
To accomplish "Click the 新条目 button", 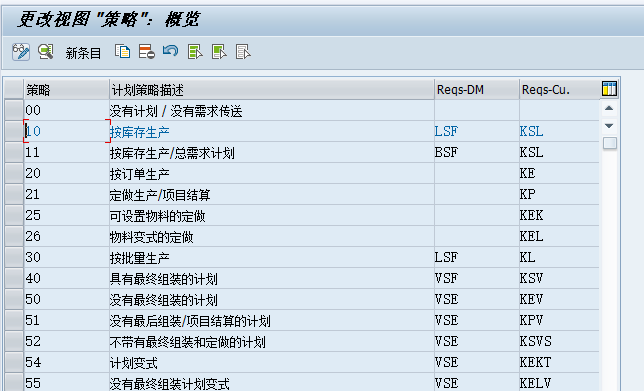I will pos(83,53).
